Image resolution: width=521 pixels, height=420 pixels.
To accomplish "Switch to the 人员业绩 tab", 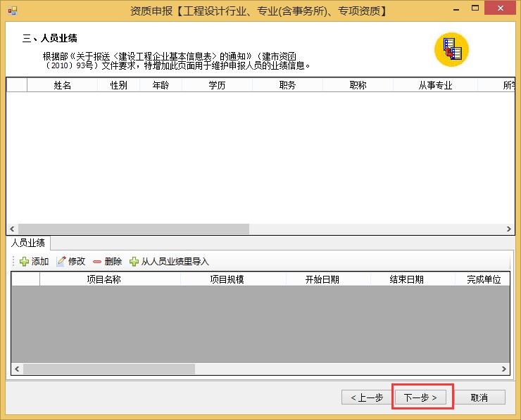I will (28, 243).
